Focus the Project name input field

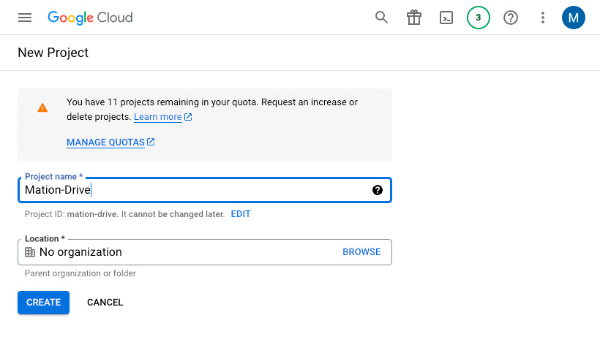[x=205, y=190]
